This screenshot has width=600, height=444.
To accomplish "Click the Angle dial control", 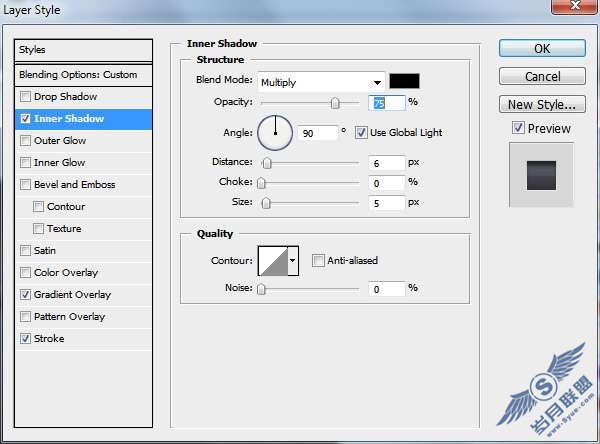I will click(x=275, y=133).
